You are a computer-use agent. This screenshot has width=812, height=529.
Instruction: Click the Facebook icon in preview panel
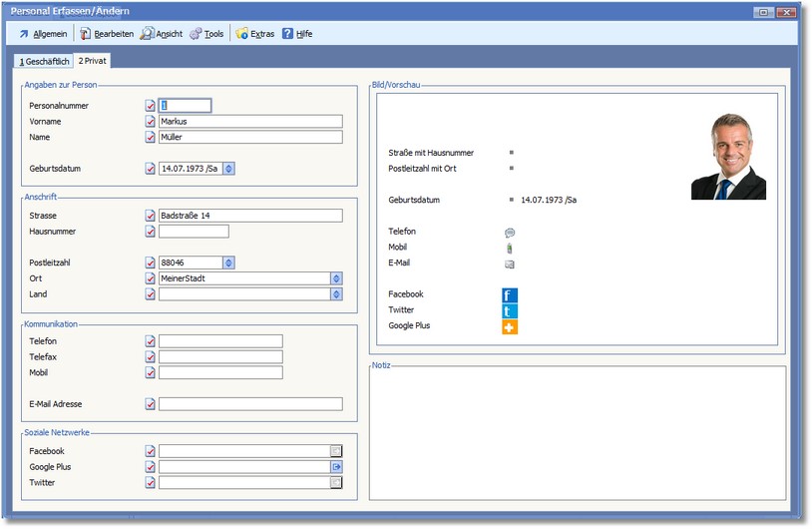click(x=510, y=295)
